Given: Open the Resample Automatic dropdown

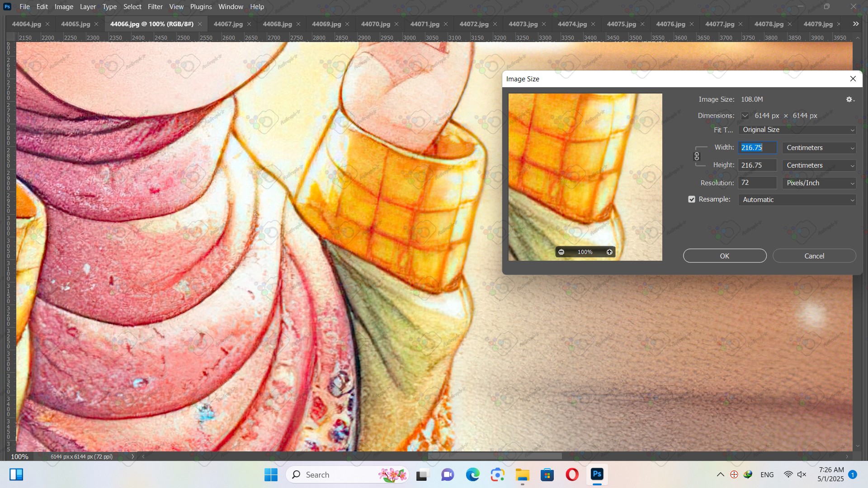Looking at the screenshot, I should (797, 200).
